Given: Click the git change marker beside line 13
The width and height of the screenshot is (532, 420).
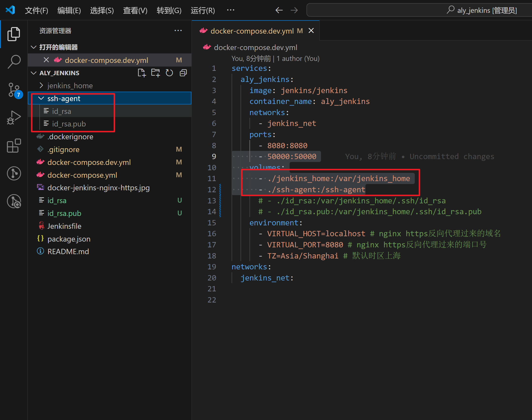Looking at the screenshot, I should pyautogui.click(x=220, y=201).
